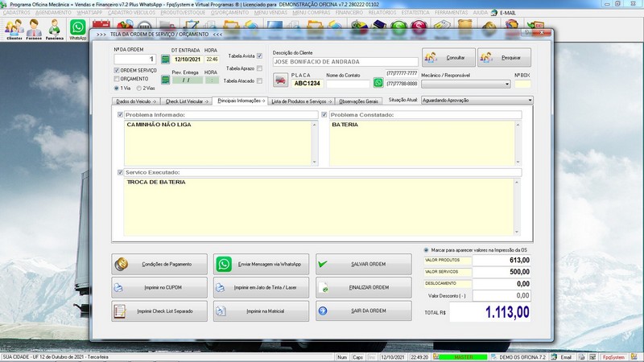Uncheck the Problema Informado checkbox
Viewport: 644px width, 362px height.
coord(120,115)
